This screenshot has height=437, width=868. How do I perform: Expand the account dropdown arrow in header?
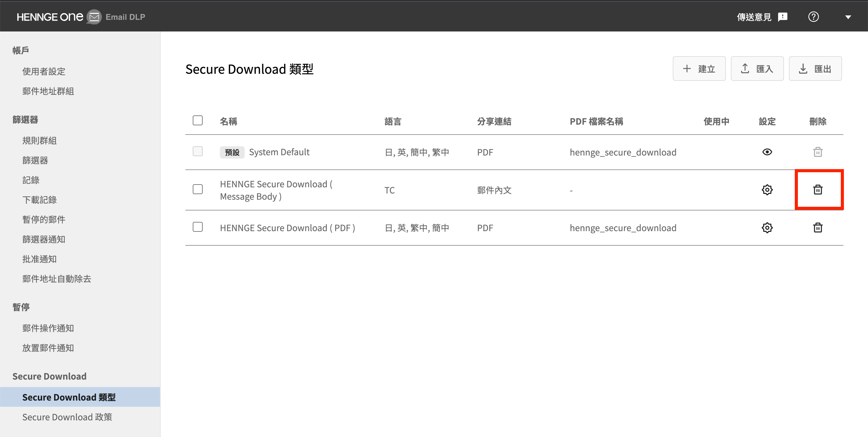coord(848,17)
